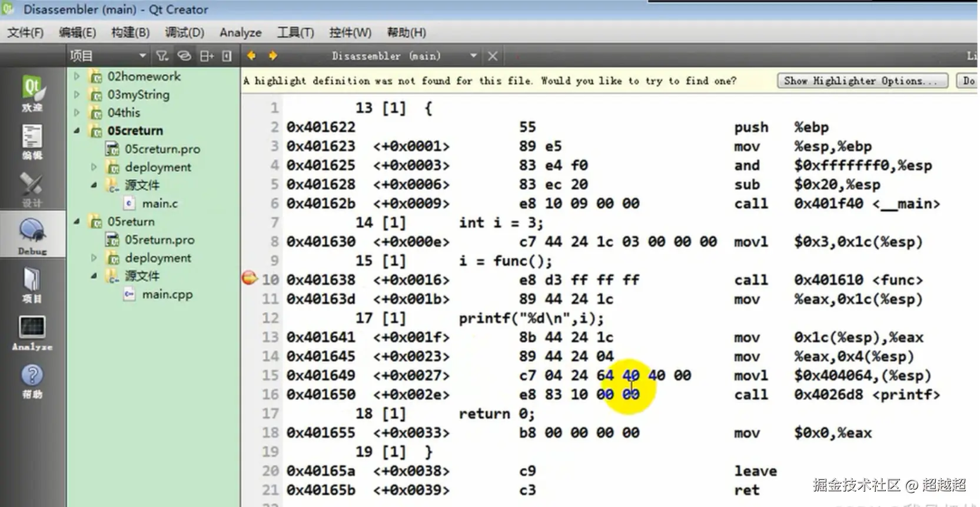Open the 控件(W) menu

(350, 32)
